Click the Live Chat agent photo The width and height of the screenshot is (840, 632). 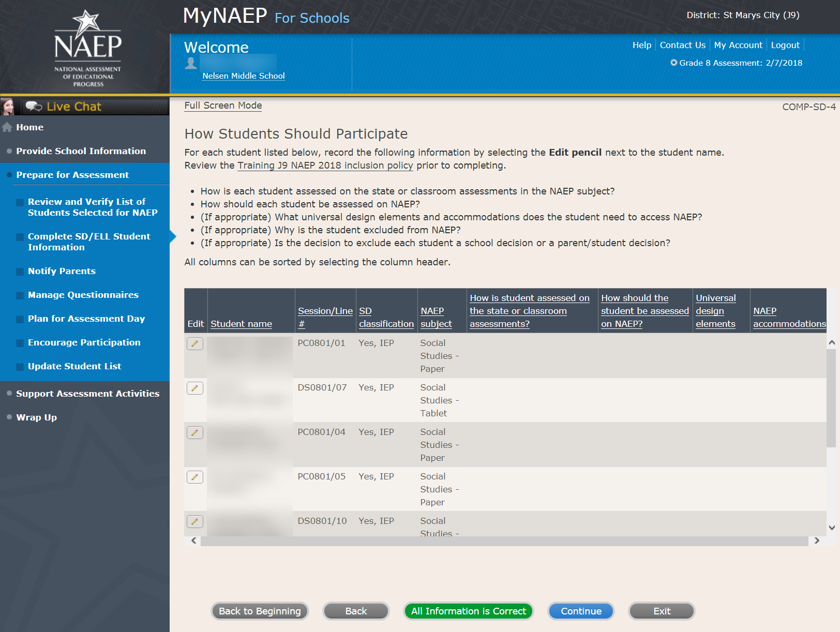point(8,107)
